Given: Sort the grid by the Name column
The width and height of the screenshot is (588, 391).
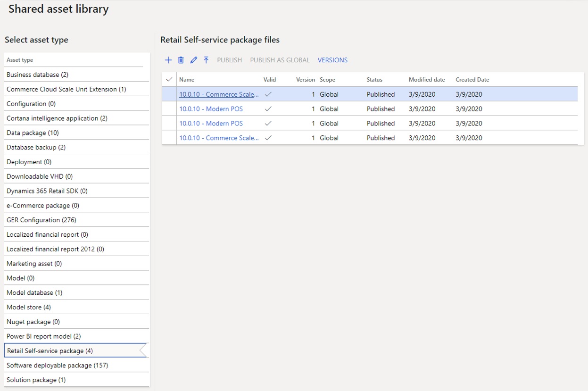Looking at the screenshot, I should click(187, 79).
